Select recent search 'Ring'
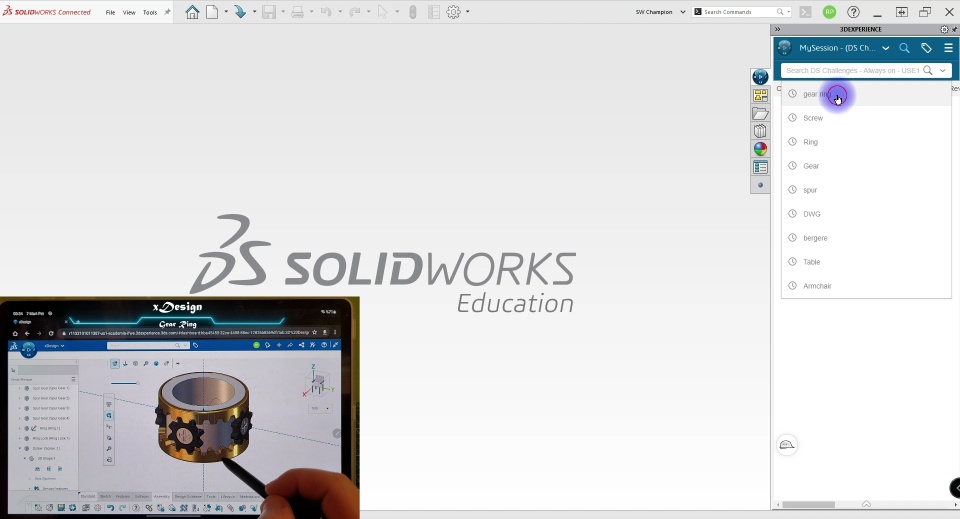 pyautogui.click(x=866, y=142)
